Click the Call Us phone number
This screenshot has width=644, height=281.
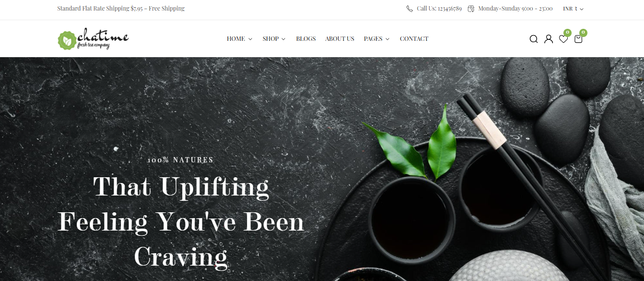439,9
